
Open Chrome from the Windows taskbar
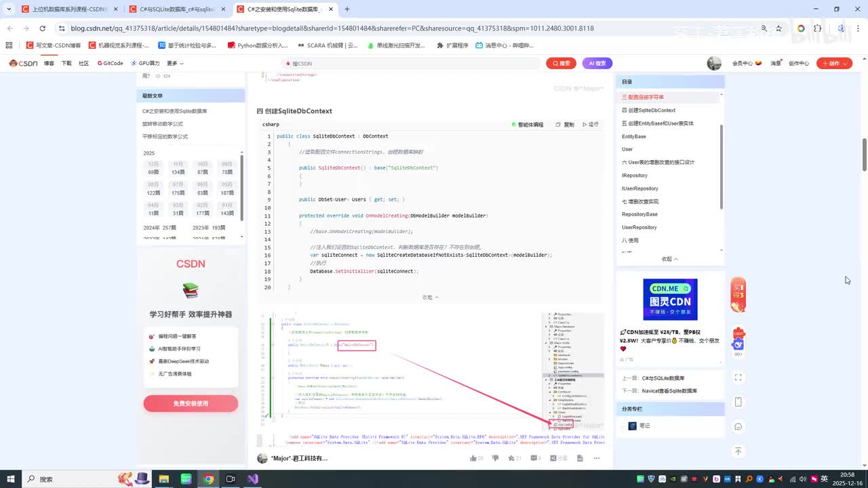[208, 479]
